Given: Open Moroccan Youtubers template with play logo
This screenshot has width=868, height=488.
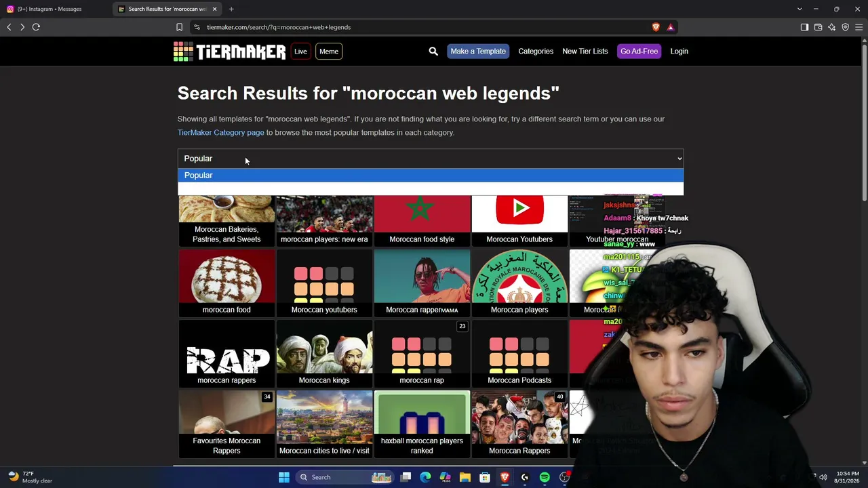Looking at the screenshot, I should [519, 220].
